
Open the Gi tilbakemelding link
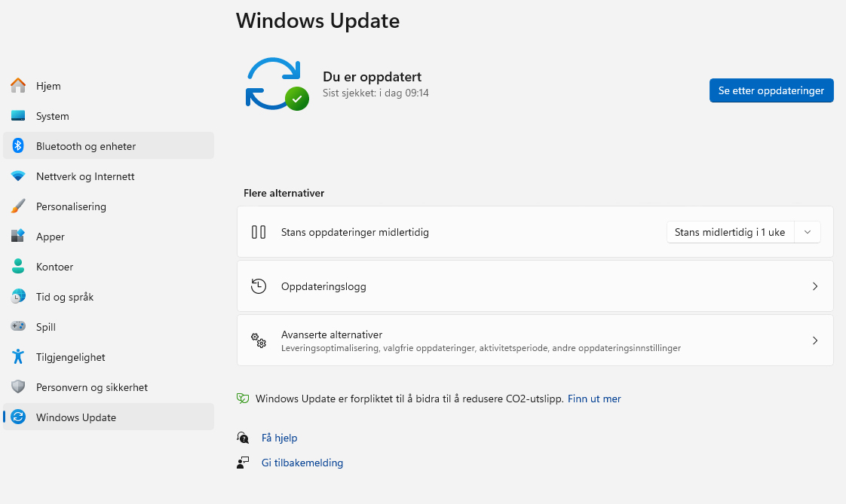coord(302,463)
